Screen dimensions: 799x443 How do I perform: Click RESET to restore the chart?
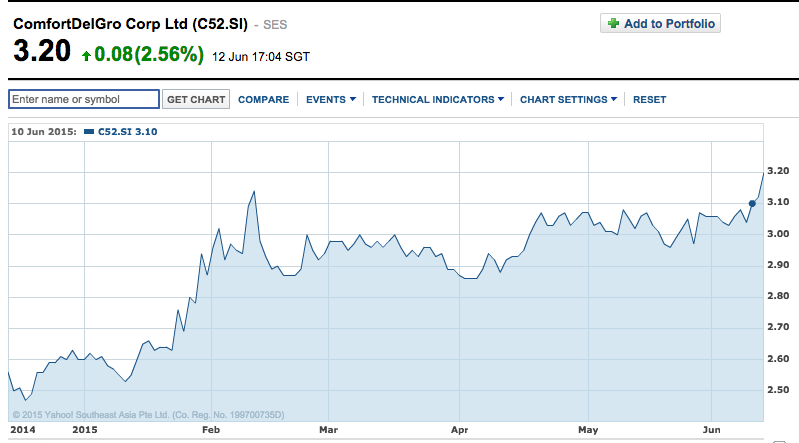649,99
